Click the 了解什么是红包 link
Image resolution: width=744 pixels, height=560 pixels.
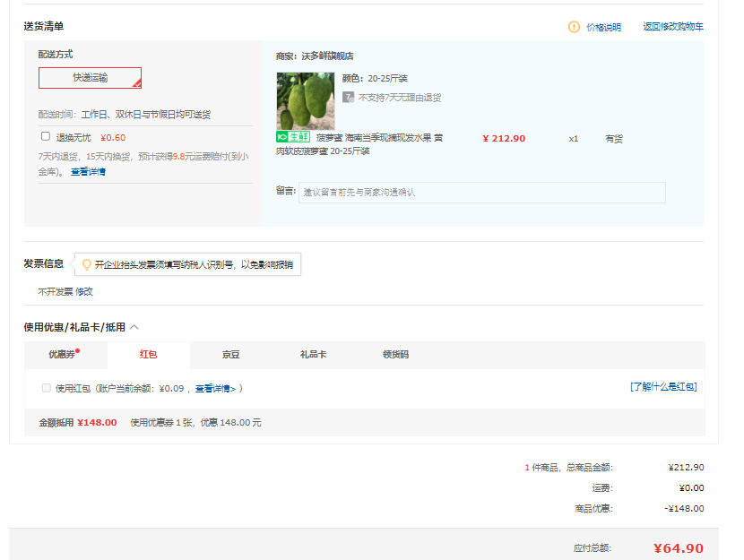point(663,387)
